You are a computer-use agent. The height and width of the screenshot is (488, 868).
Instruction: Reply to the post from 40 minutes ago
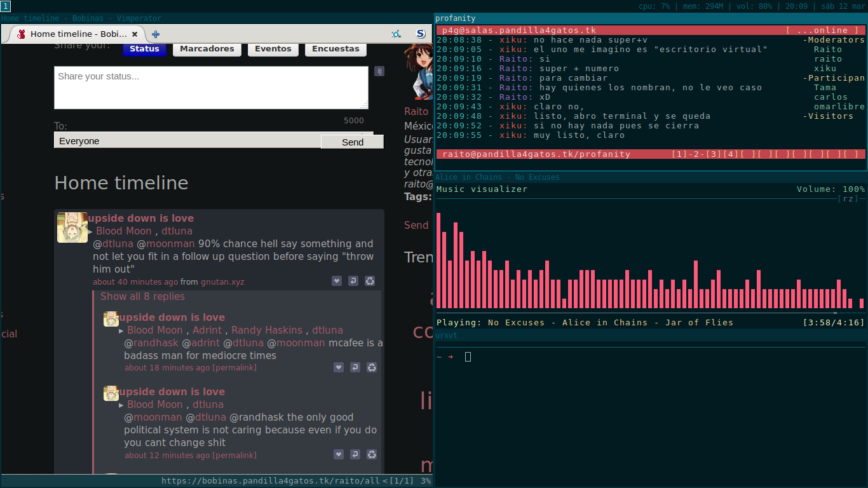353,281
